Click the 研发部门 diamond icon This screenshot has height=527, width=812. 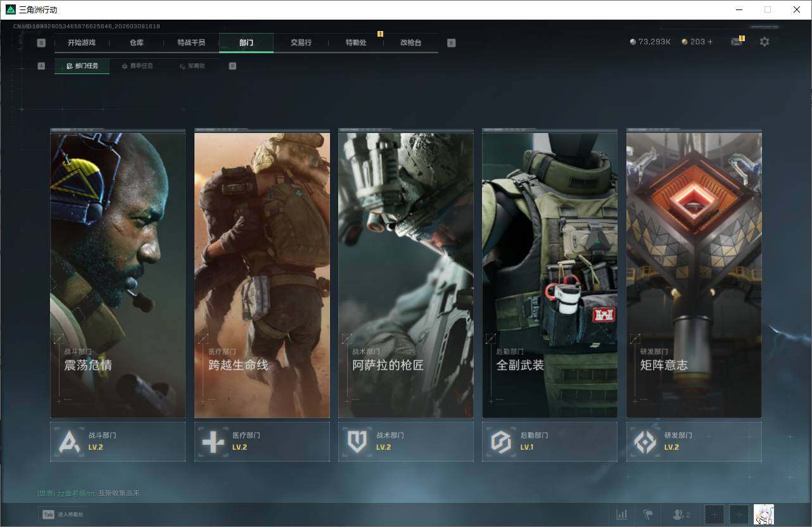point(645,441)
